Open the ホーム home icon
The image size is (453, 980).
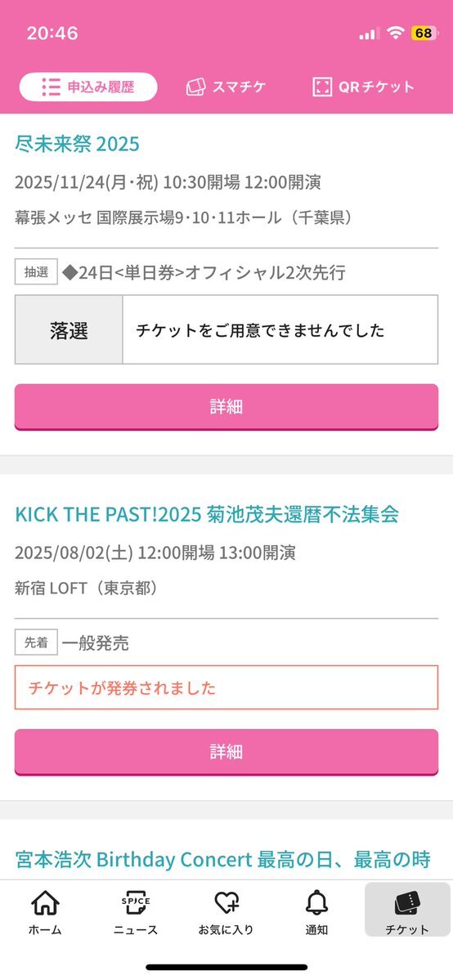point(45,904)
